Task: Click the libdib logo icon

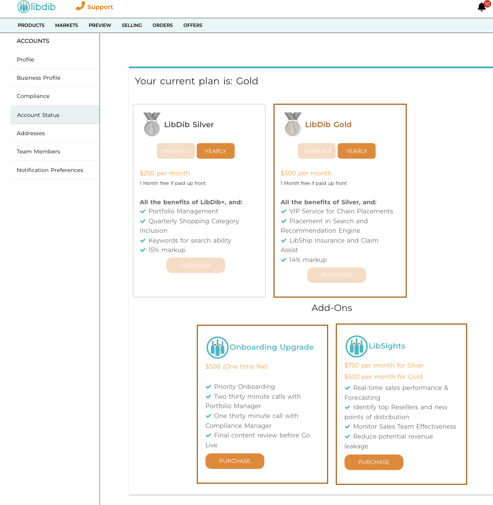Action: pos(23,6)
